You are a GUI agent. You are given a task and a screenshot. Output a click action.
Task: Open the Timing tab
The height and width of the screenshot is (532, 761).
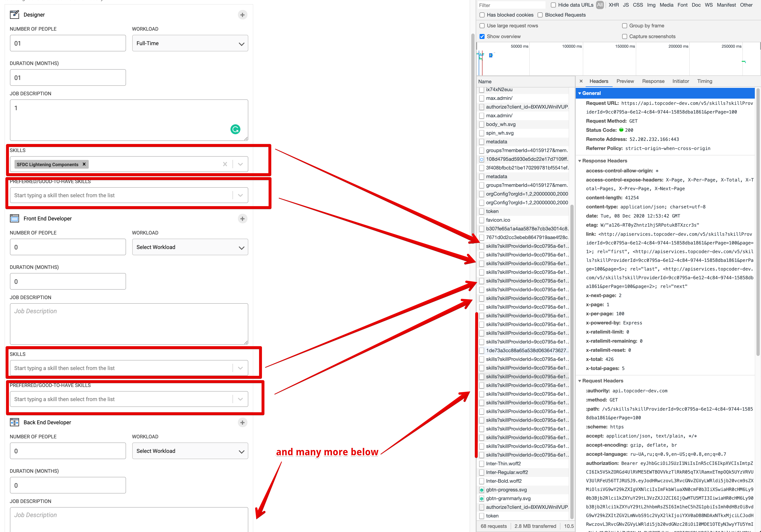[x=704, y=81]
